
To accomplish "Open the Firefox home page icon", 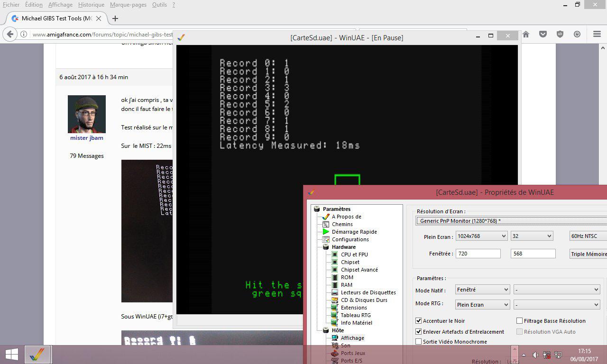I will (526, 34).
